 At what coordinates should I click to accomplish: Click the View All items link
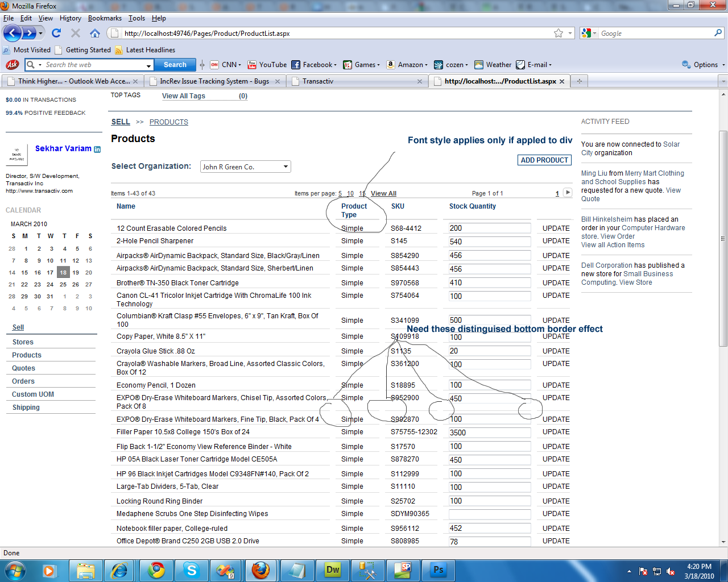[383, 193]
